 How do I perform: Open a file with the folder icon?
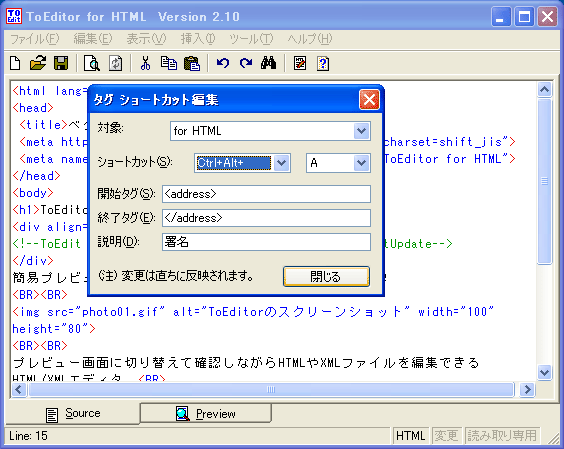[38, 63]
